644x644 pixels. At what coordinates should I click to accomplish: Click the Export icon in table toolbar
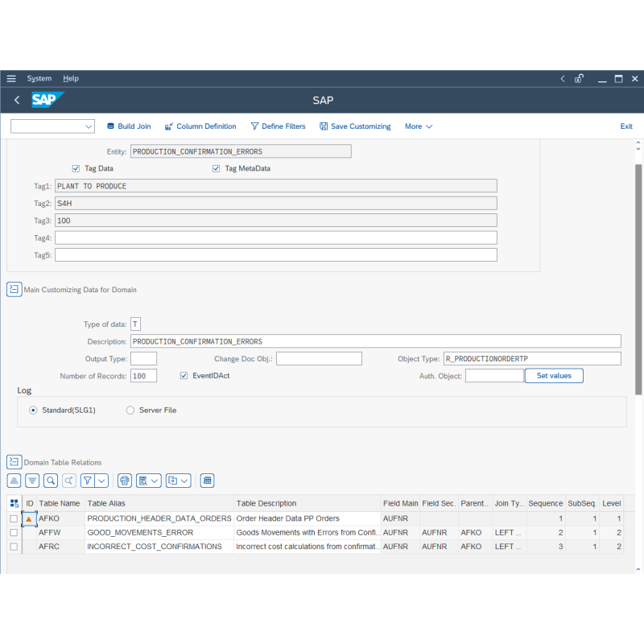point(173,480)
